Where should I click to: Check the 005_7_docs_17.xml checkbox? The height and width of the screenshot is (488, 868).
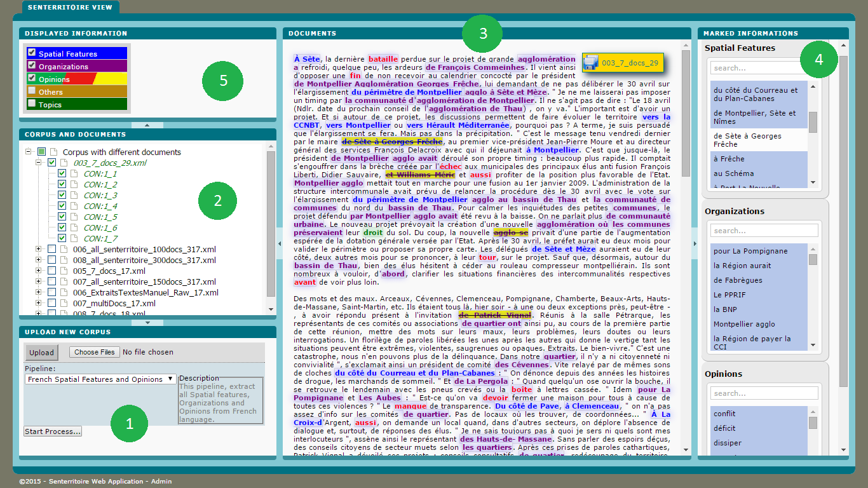[x=51, y=271]
